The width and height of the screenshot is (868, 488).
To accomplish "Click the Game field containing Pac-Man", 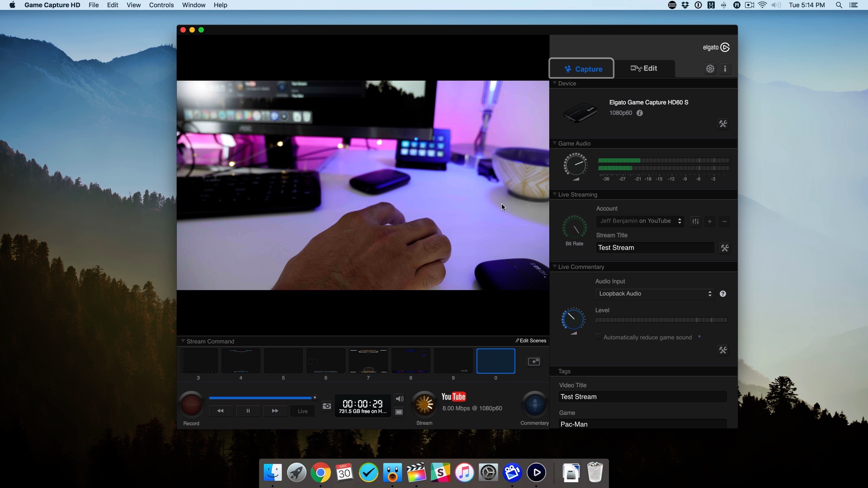I will [x=642, y=424].
